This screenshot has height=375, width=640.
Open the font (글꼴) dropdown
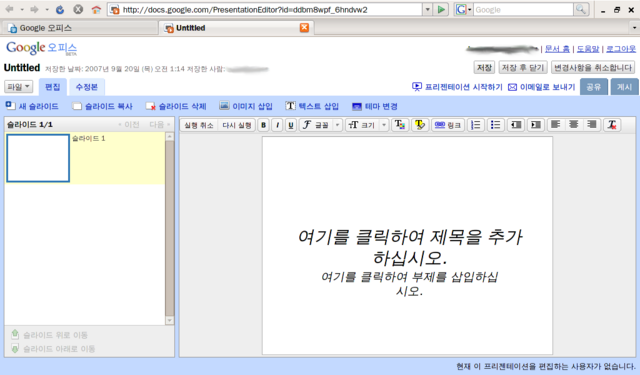(320, 125)
